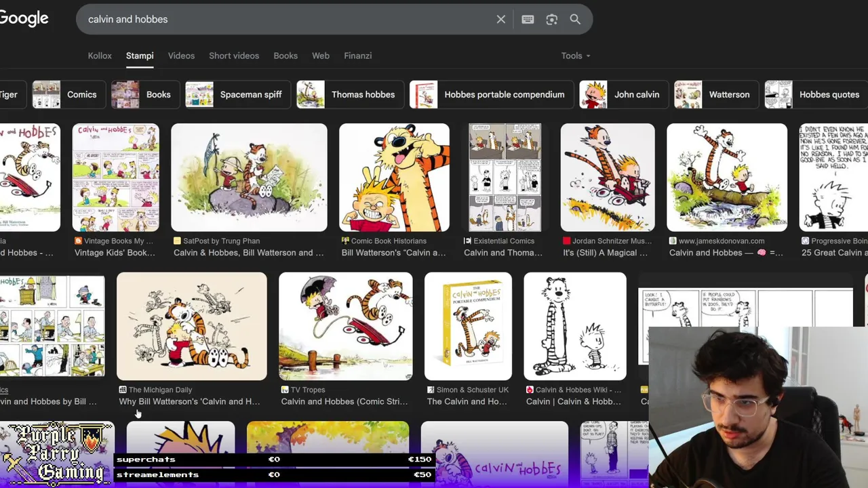This screenshot has height=488, width=868.
Task: Select the John calvin filter chip
Action: 623,94
